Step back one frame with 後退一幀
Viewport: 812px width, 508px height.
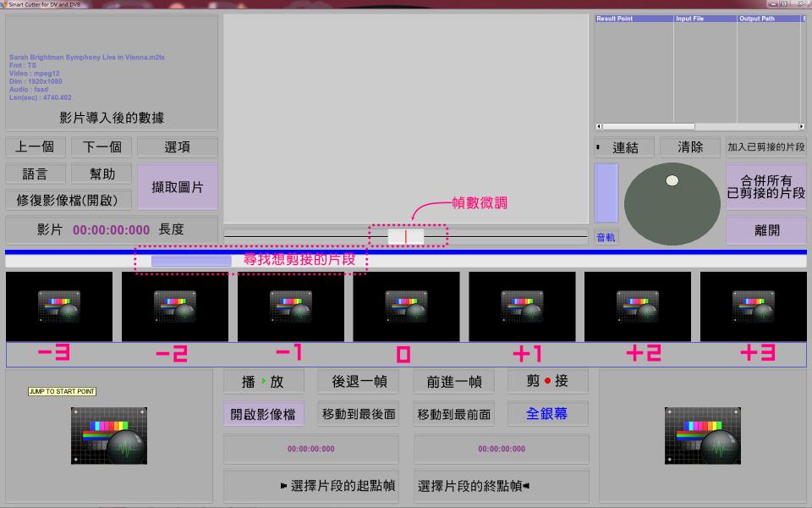(358, 382)
